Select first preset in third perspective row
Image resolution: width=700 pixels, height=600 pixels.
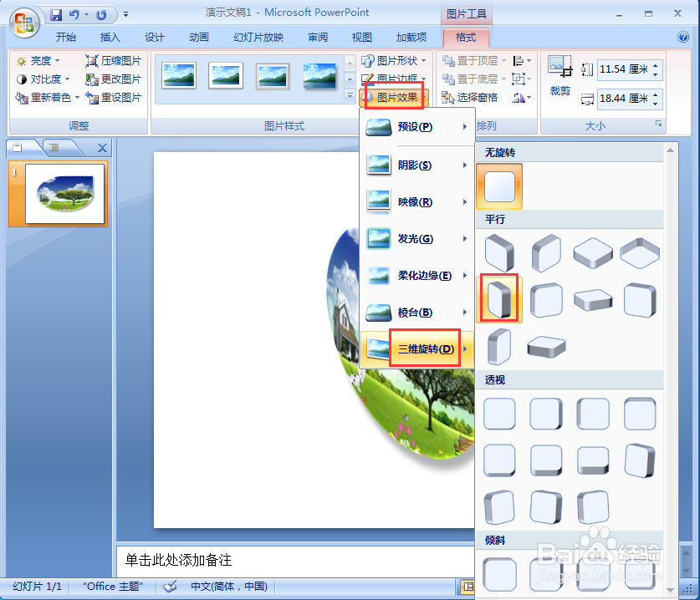tap(499, 507)
